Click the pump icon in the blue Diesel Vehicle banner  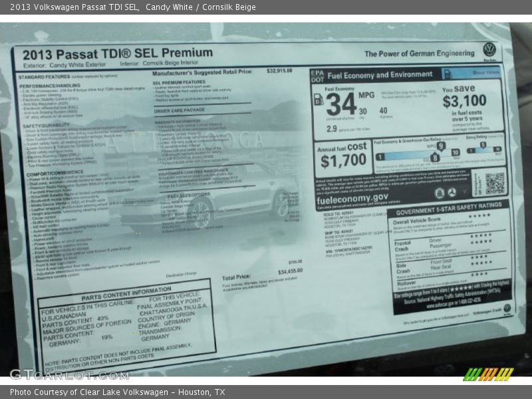448,74
